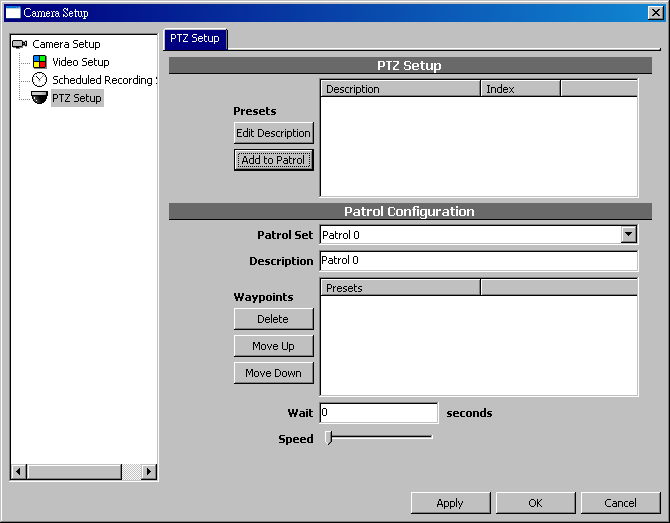Click the Speed slider handle
The image size is (670, 523).
pos(329,438)
